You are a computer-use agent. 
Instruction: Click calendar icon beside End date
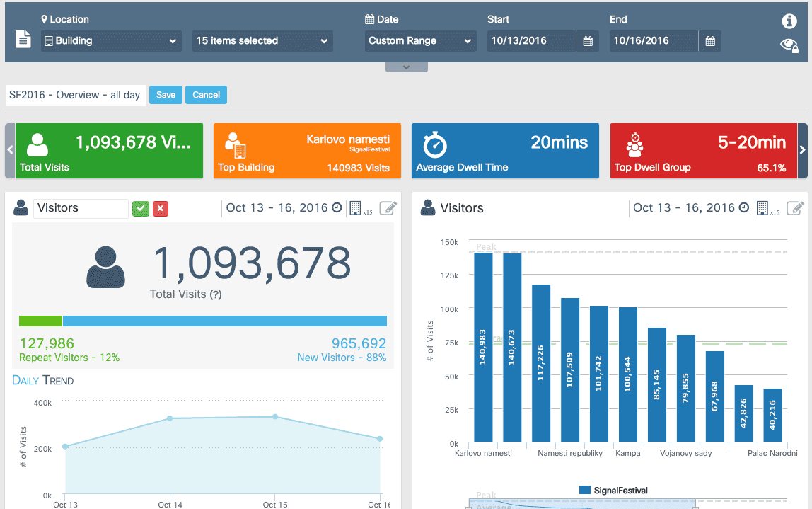(710, 41)
